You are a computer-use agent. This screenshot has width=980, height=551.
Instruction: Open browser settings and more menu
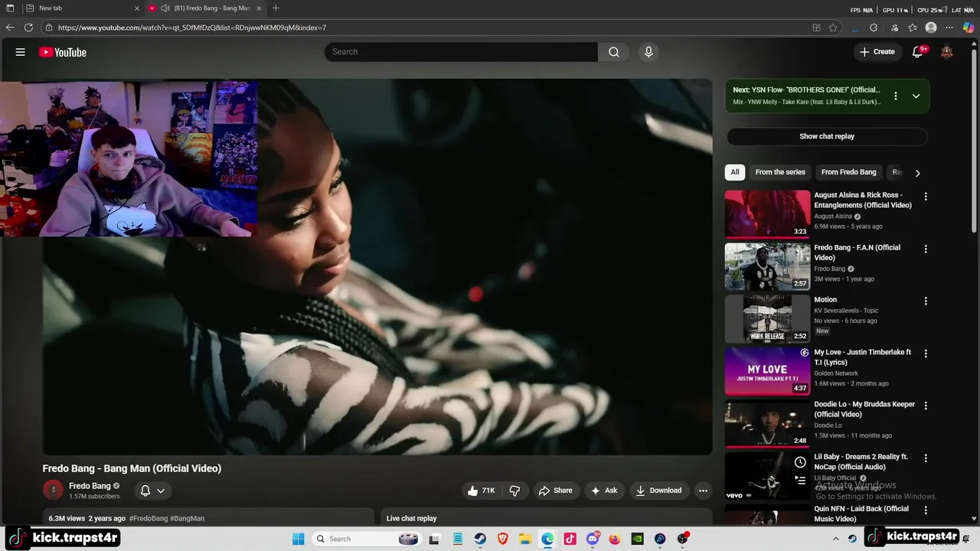tap(949, 28)
